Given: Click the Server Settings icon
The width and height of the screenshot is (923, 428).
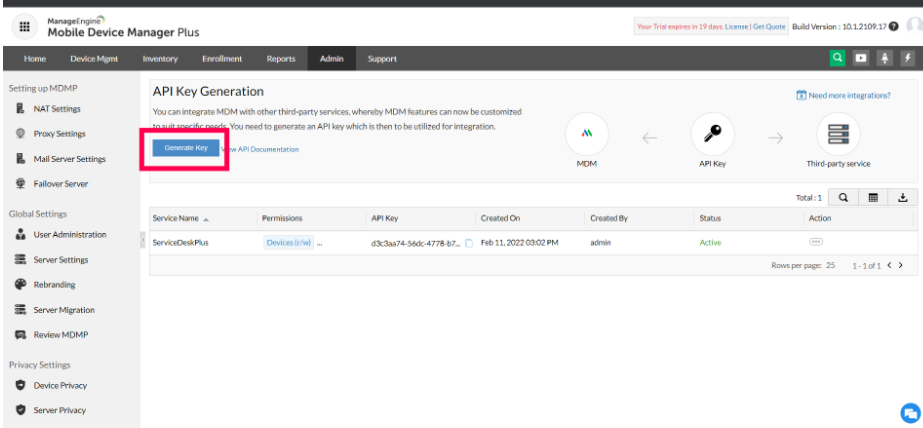Looking at the screenshot, I should click(21, 260).
